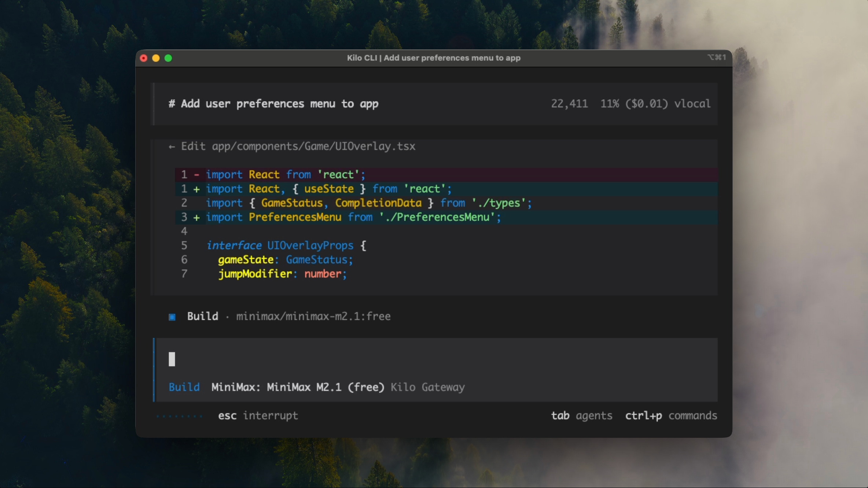Click the green fullscreen window button
The height and width of the screenshot is (488, 868).
point(168,58)
